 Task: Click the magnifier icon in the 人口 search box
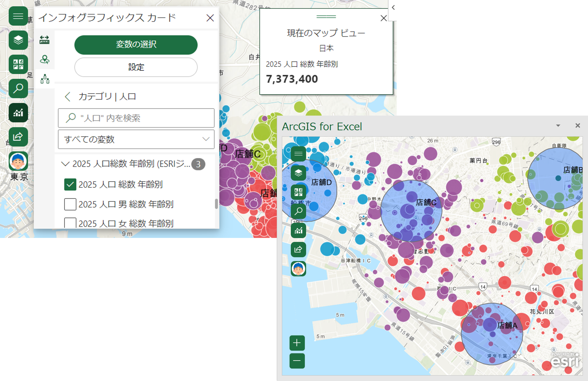[70, 118]
